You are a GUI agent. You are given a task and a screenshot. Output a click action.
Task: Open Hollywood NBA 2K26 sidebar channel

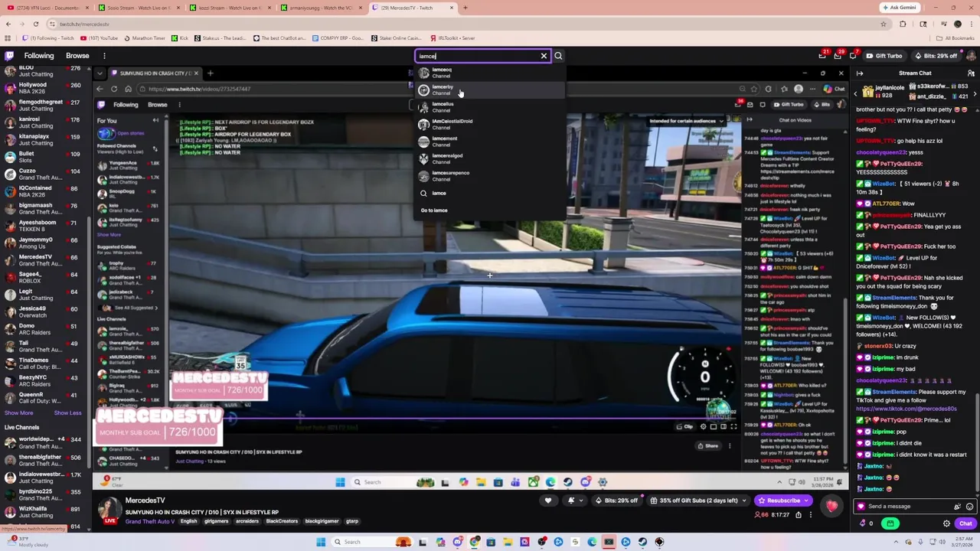(x=44, y=88)
